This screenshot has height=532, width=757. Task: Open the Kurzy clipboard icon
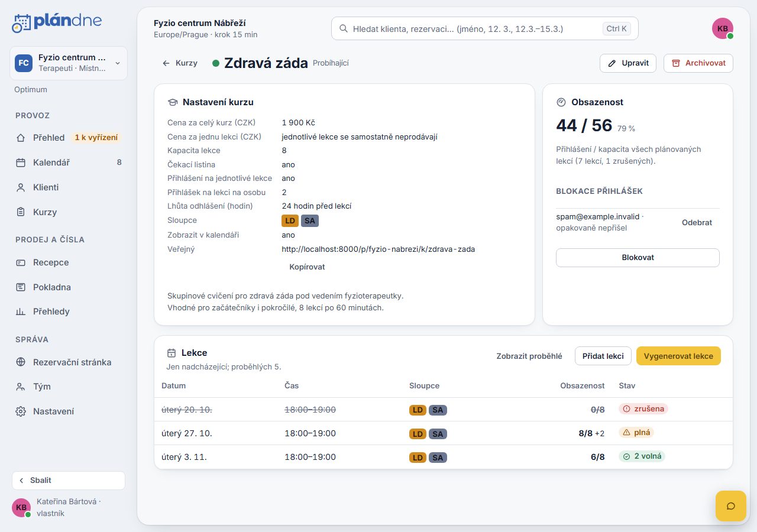(x=21, y=212)
